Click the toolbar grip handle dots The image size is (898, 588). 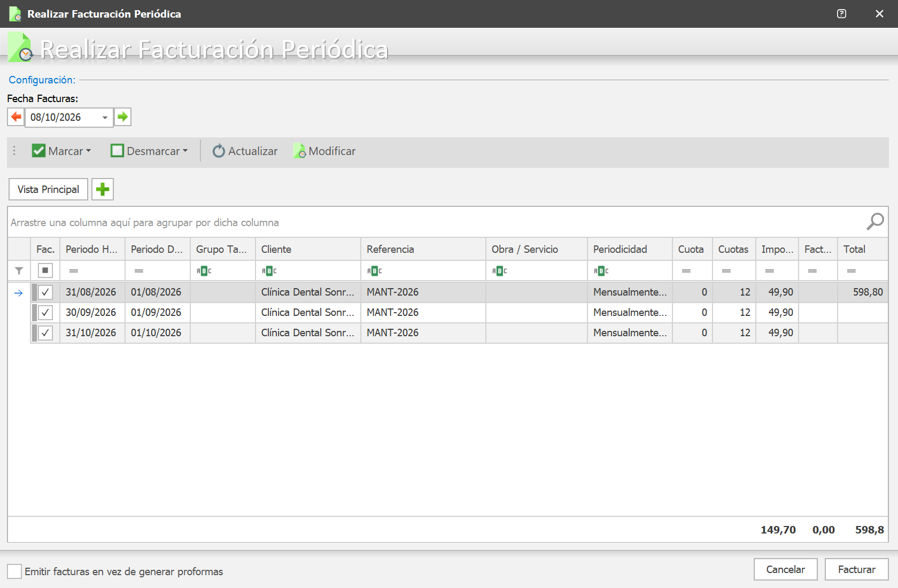tap(14, 151)
